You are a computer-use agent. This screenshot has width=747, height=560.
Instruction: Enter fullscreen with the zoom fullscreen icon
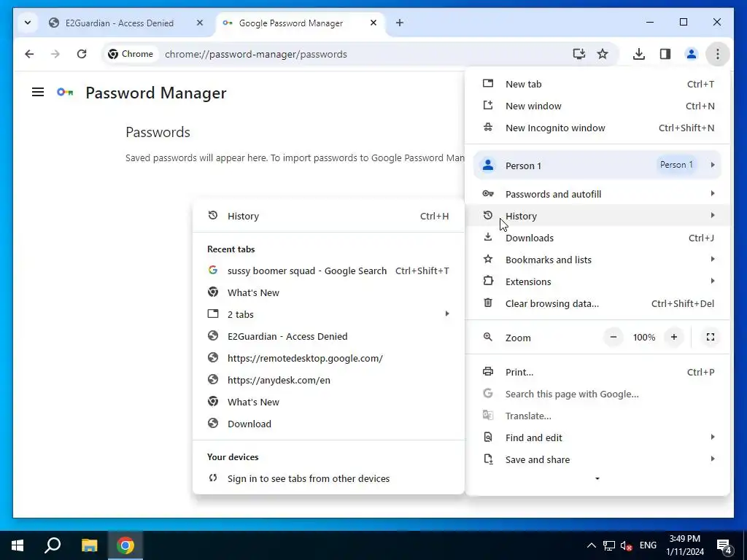click(711, 337)
